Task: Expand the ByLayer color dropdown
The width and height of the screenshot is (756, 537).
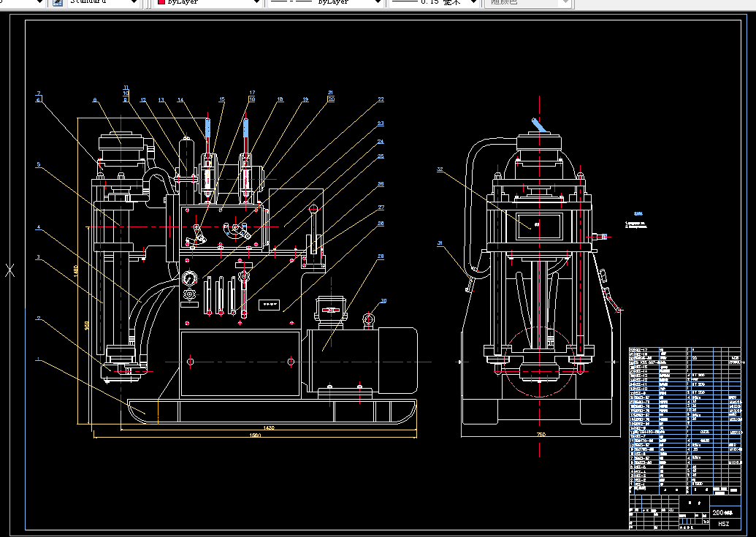Action: [256, 2]
